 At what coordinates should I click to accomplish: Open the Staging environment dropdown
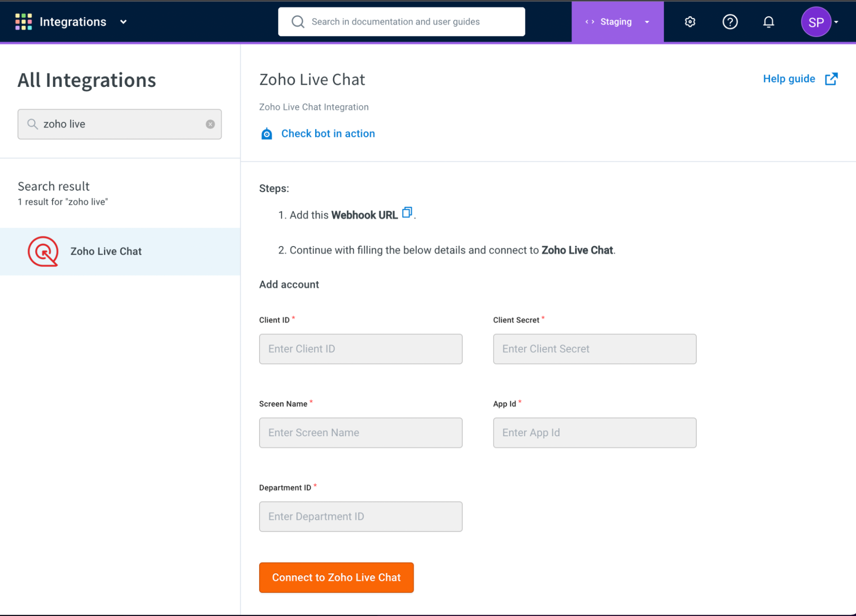(617, 22)
